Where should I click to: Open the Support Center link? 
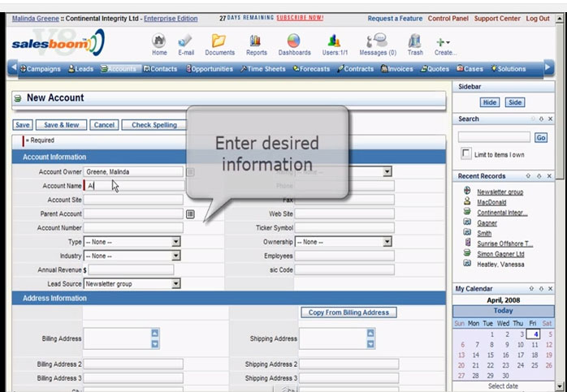coord(497,19)
